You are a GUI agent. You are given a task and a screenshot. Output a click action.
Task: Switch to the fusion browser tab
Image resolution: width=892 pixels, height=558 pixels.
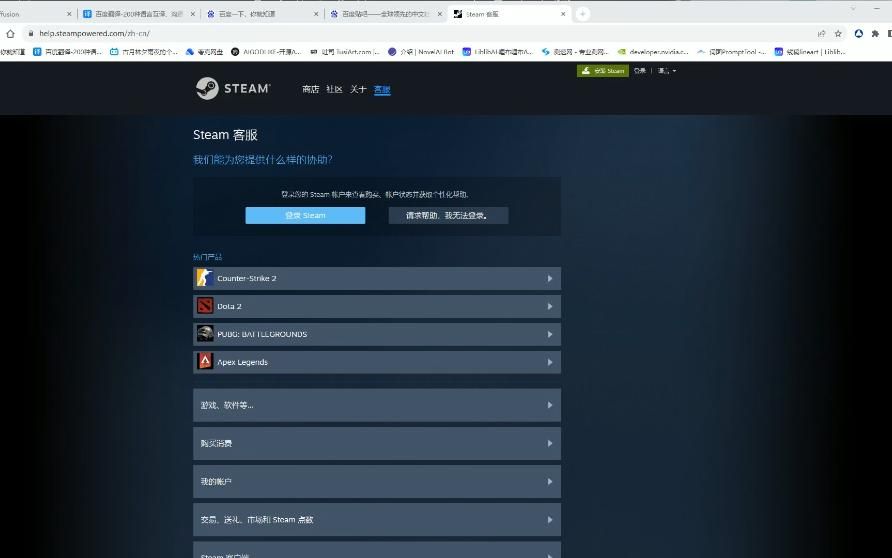click(36, 14)
